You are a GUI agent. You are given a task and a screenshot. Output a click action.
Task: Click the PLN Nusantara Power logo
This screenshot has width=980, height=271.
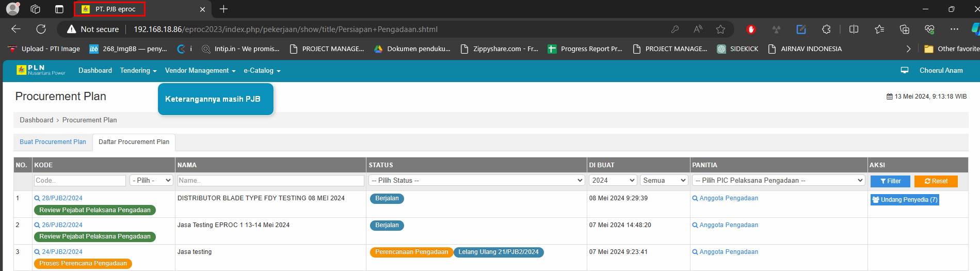(41, 70)
